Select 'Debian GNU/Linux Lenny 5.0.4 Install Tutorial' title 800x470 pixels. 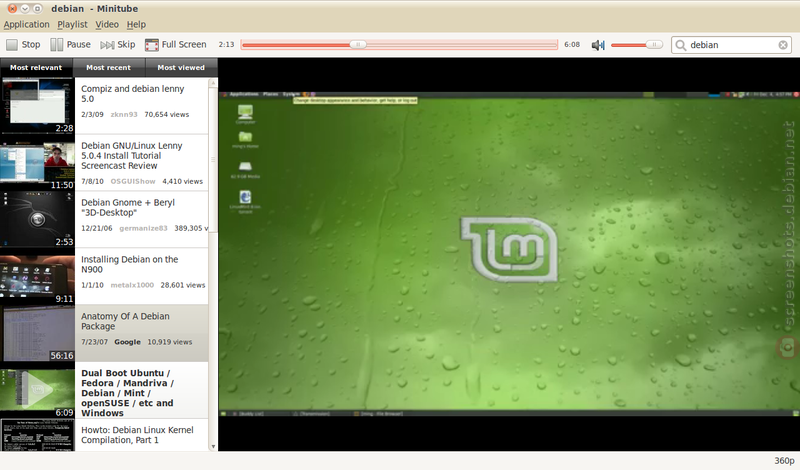132,156
